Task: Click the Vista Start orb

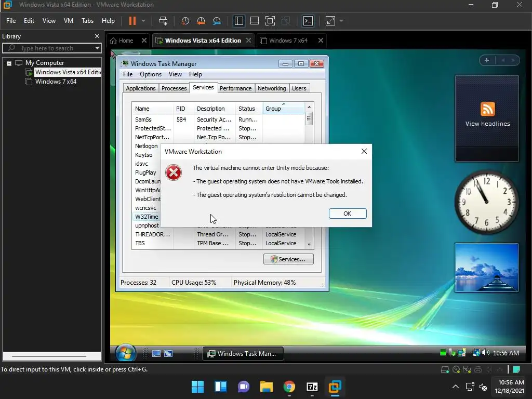Action: pyautogui.click(x=125, y=353)
